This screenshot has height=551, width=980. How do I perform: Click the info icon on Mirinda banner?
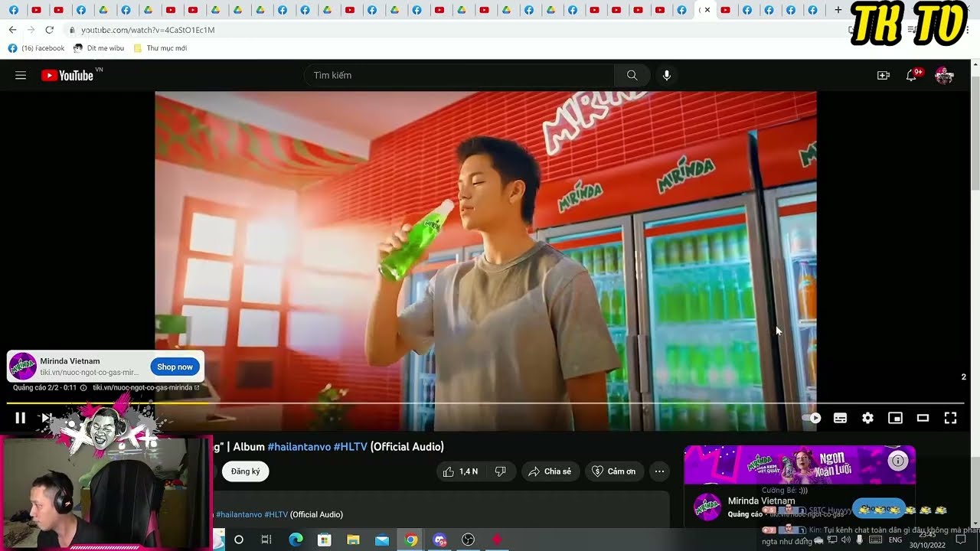point(898,461)
